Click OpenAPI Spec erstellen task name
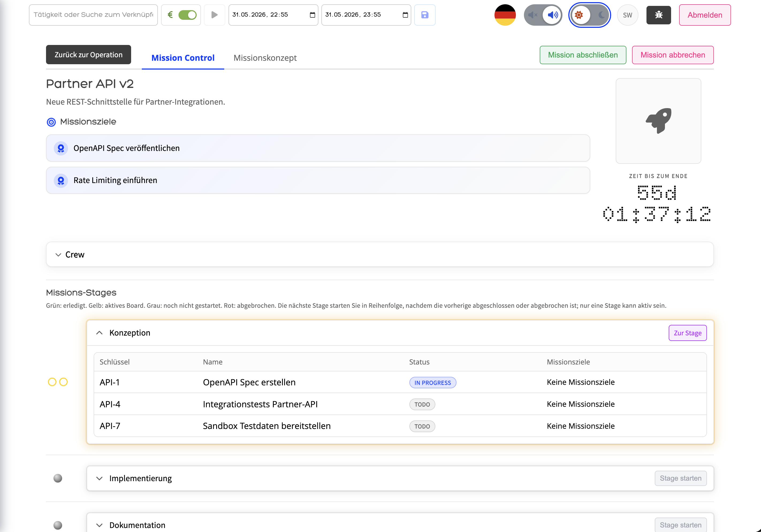The height and width of the screenshot is (532, 761). [249, 382]
